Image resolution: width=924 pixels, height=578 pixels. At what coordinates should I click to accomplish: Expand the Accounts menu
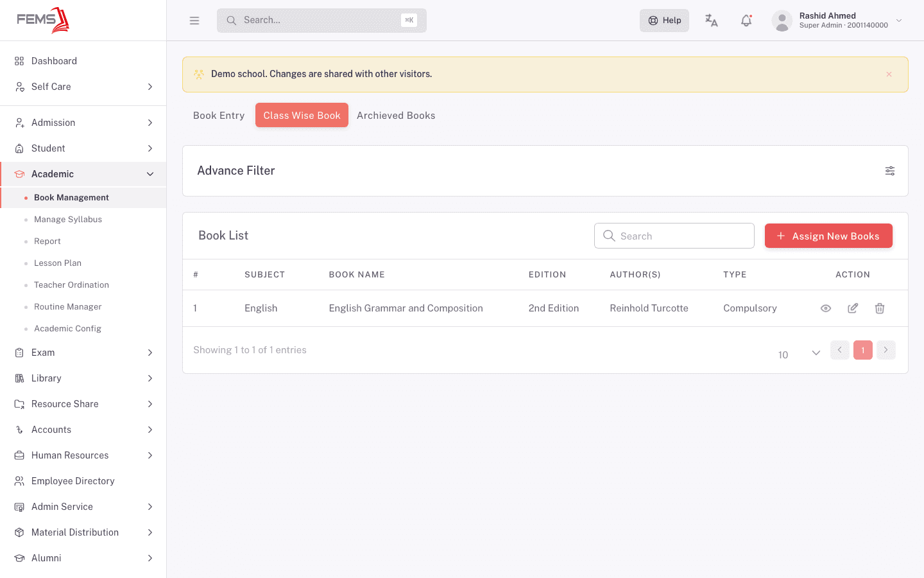[83, 430]
